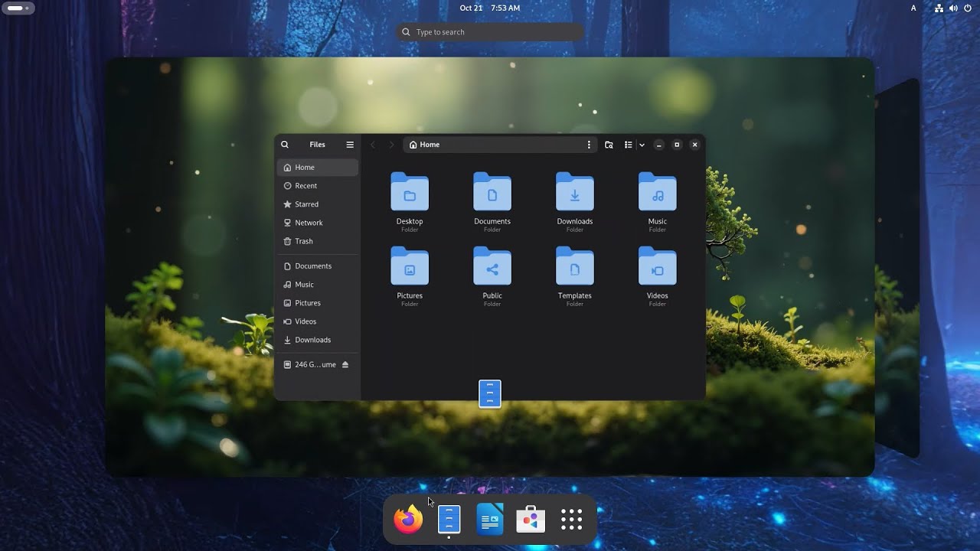
Task: Open the Downloads folder in the grid
Action: click(x=575, y=191)
